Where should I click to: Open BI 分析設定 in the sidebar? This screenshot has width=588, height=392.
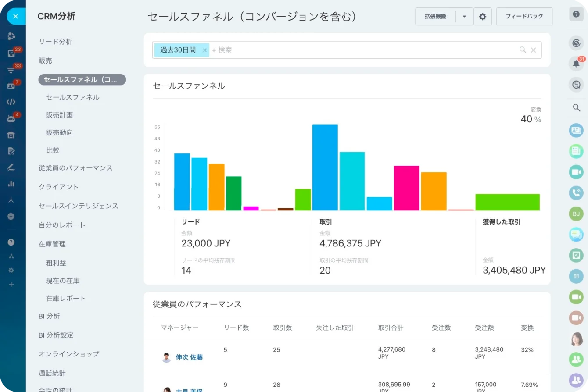pos(56,335)
